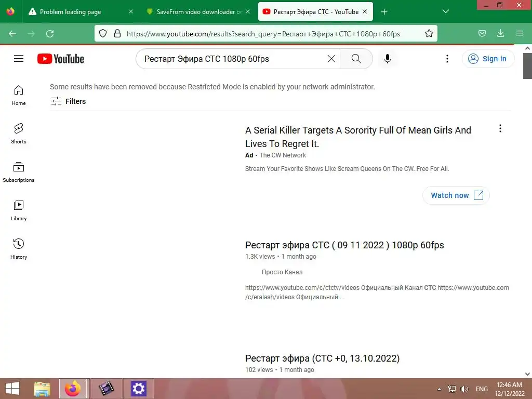The width and height of the screenshot is (532, 399).
Task: Open the Просто Канал channel
Action: click(282, 272)
